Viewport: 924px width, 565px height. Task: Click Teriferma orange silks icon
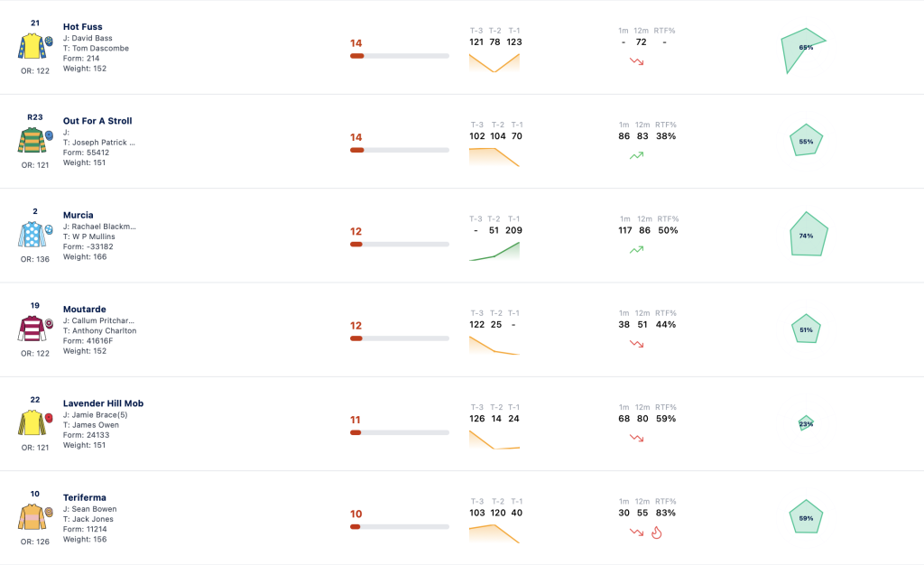tap(32, 516)
